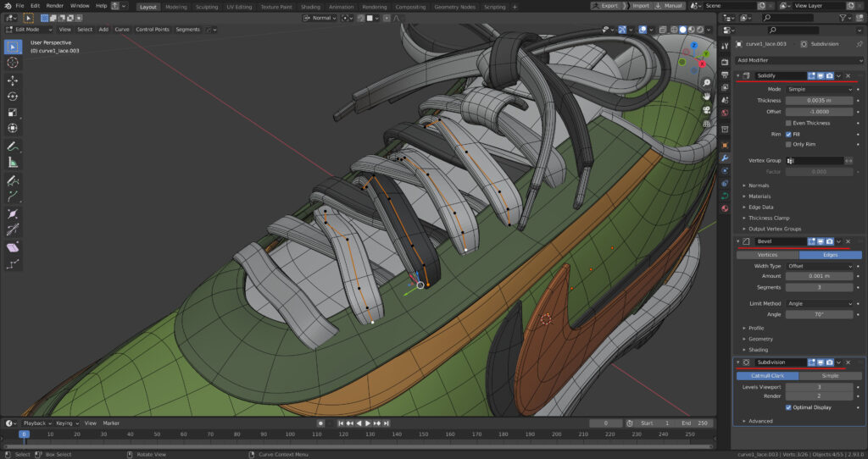Toggle Bevel modifier render visibility

pos(829,241)
